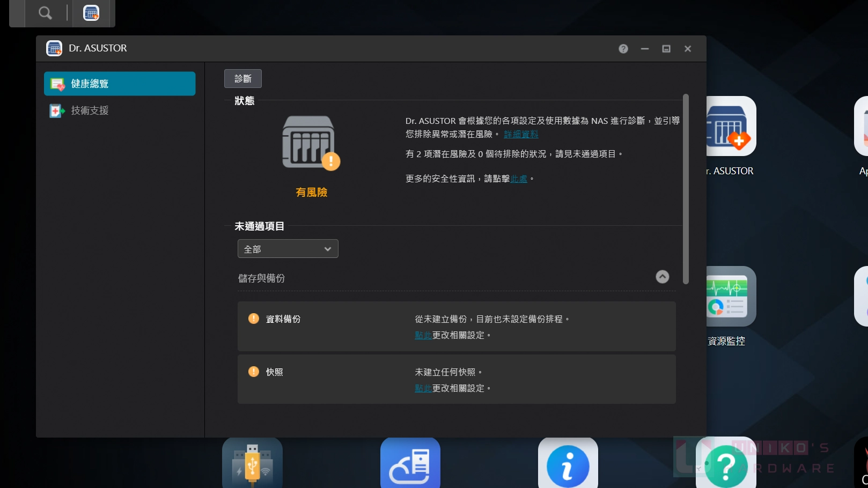
Task: Click the 資料備份 warning icon
Action: tap(254, 319)
